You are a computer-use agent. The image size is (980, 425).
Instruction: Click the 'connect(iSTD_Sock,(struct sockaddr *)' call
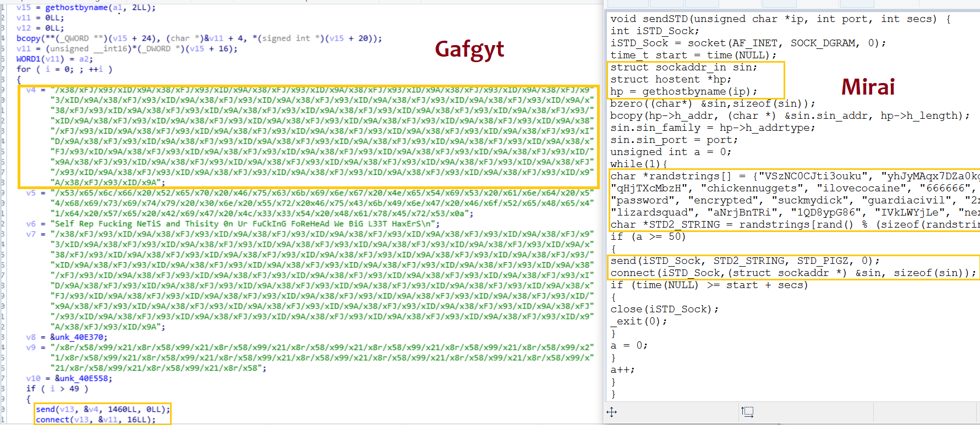point(793,273)
